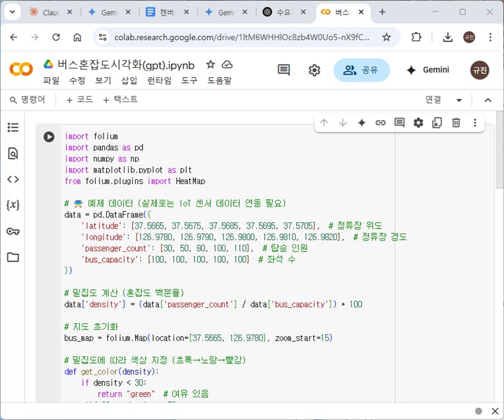This screenshot has height=420, width=504.
Task: Open the secrets key icon panel
Action: click(x=13, y=231)
